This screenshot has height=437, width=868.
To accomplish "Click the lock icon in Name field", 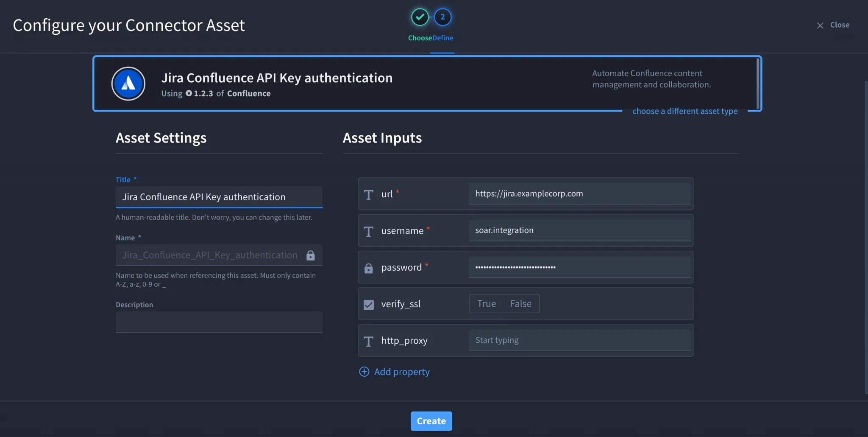I will tap(311, 255).
